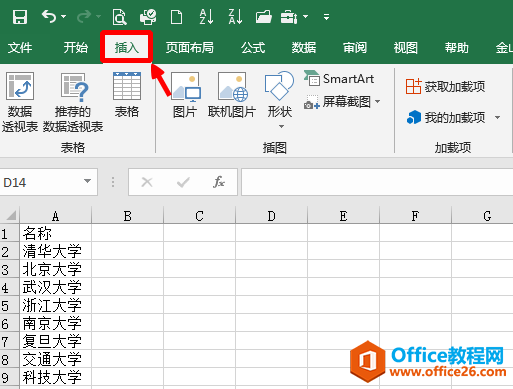Sort ascending with A-Z icon
The width and height of the screenshot is (513, 389).
(x=206, y=17)
